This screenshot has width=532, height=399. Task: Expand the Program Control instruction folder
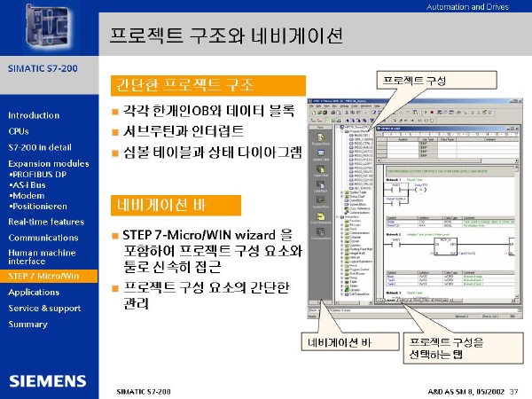point(341,270)
